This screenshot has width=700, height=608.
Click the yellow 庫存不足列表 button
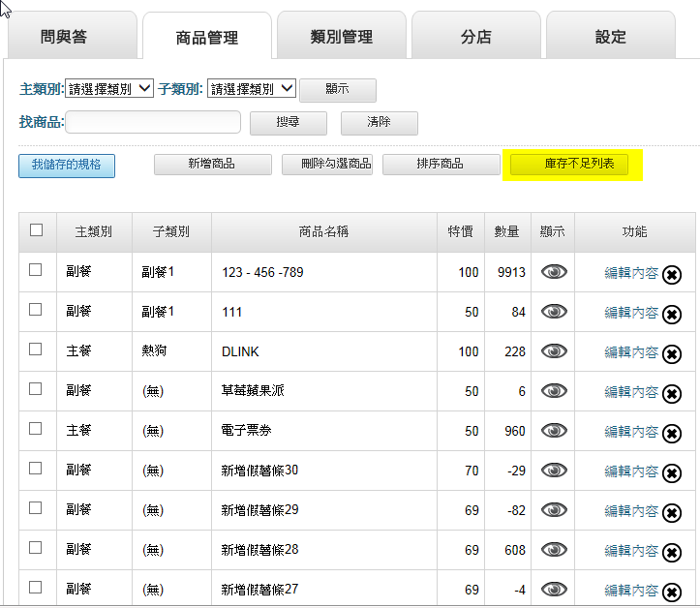(569, 165)
